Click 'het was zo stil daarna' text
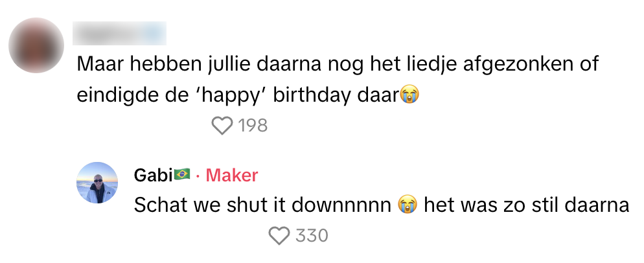Viewport: 644px width, 263px height. [526, 205]
